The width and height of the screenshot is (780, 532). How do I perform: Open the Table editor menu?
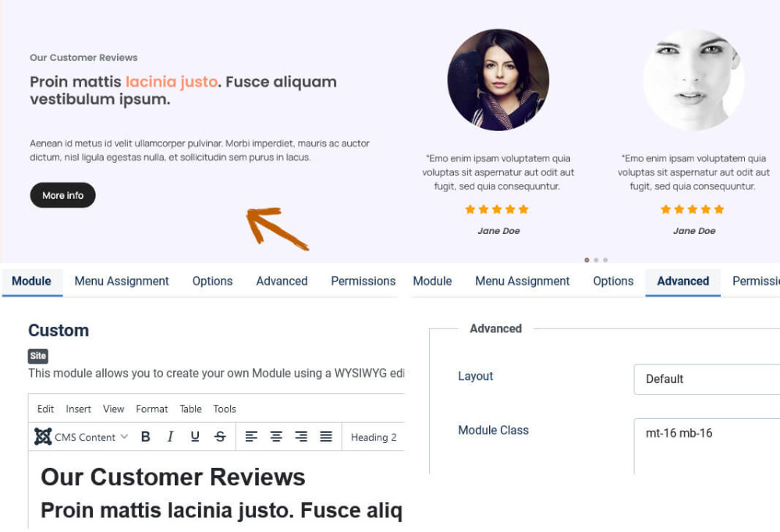[190, 409]
